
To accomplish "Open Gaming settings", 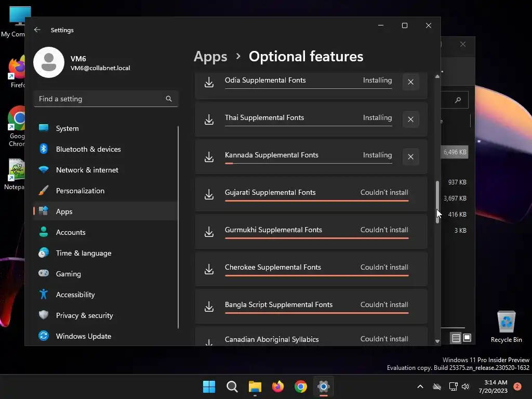I will click(x=105, y=274).
